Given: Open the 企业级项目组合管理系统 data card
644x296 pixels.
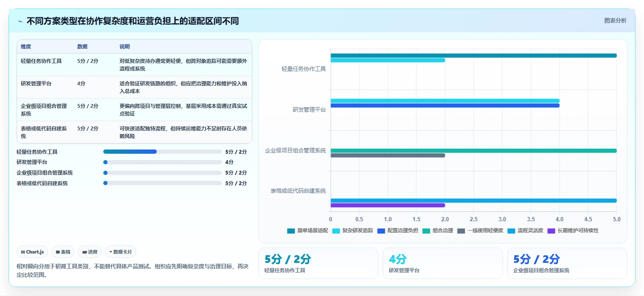Looking at the screenshot, I should pyautogui.click(x=567, y=263).
